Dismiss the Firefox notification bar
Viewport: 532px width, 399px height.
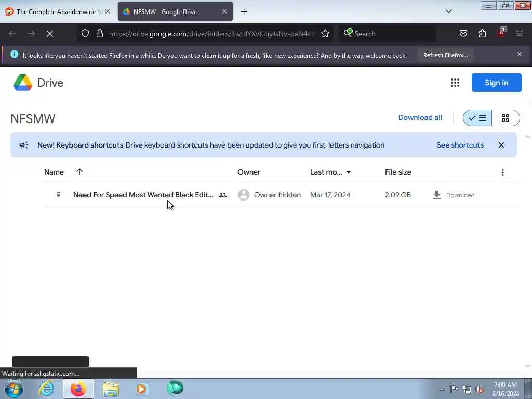pyautogui.click(x=519, y=54)
